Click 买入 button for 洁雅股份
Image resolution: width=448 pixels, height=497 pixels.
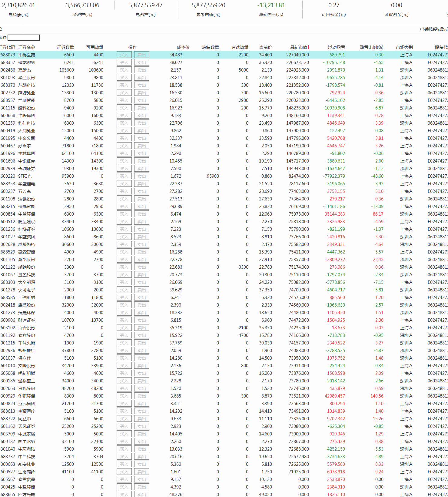click(x=124, y=199)
